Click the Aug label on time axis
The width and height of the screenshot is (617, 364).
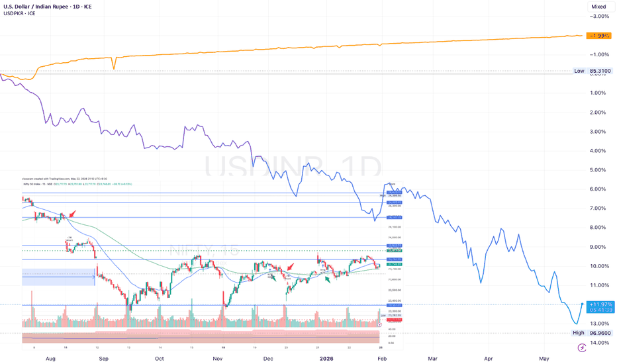(50, 359)
